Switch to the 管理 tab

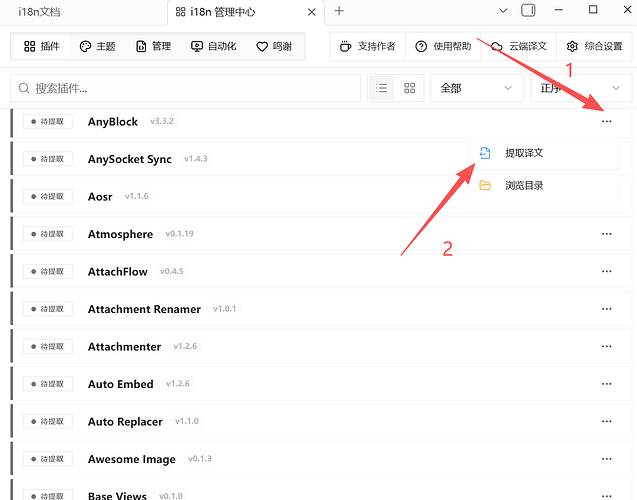coord(153,46)
